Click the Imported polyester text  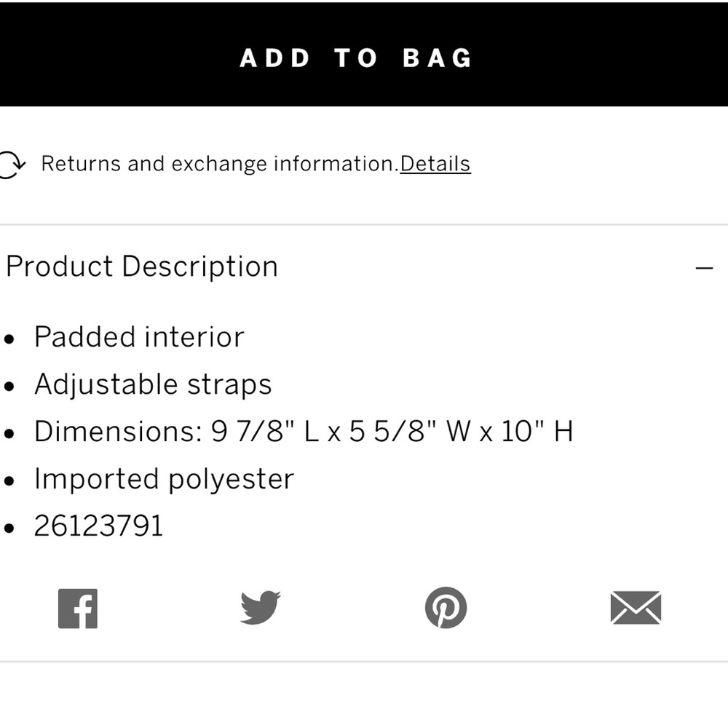[x=164, y=479]
